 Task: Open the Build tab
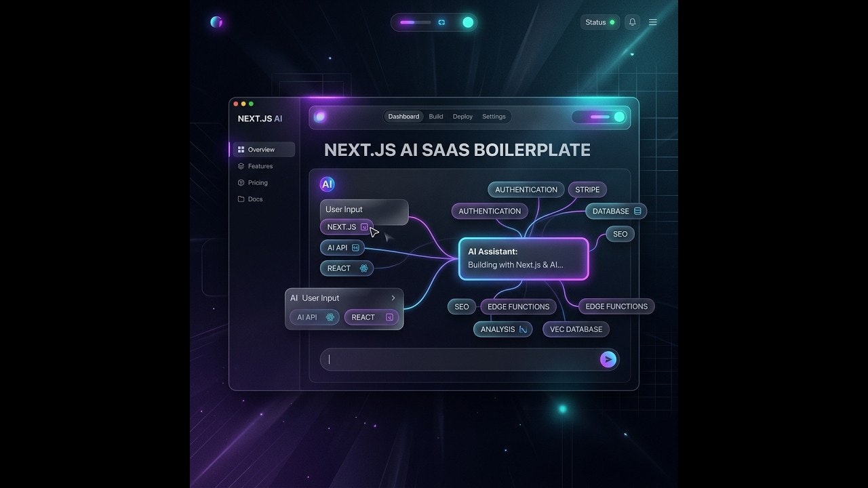pyautogui.click(x=436, y=117)
